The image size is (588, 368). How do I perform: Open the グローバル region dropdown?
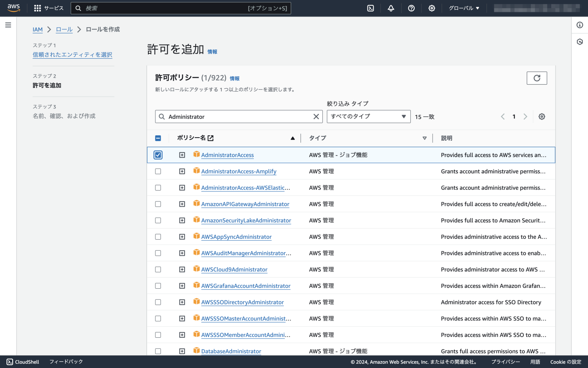(464, 8)
